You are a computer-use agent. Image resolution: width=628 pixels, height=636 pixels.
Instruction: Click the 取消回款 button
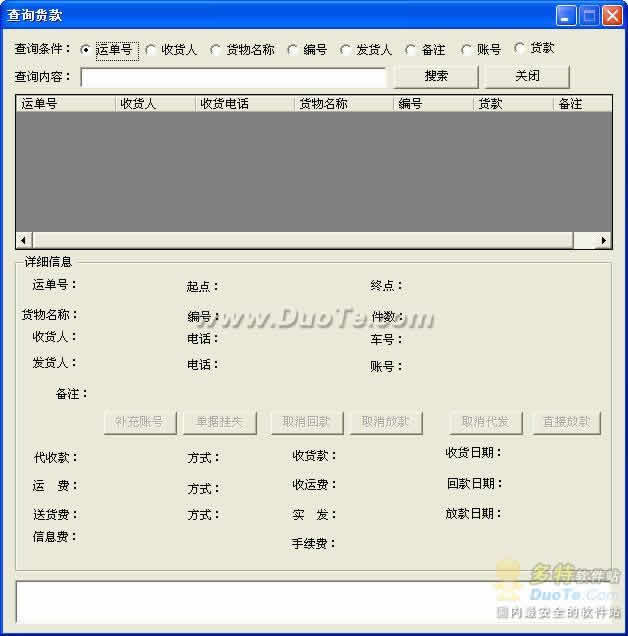tap(307, 422)
